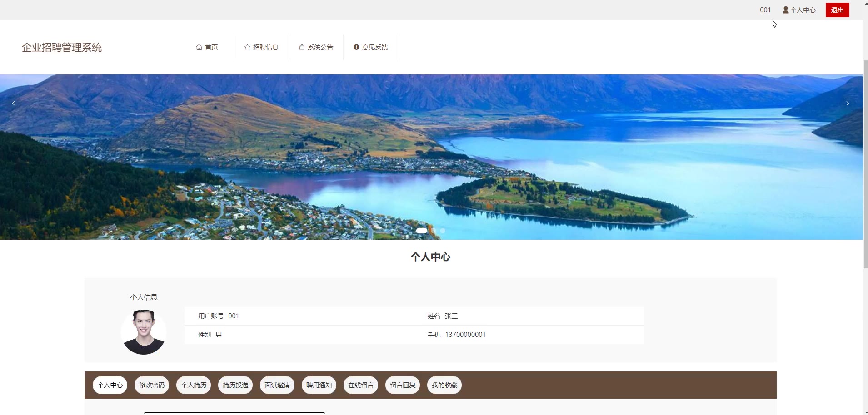The height and width of the screenshot is (415, 868).
Task: Click the user icon beside 个人中心 in top bar
Action: click(x=786, y=10)
